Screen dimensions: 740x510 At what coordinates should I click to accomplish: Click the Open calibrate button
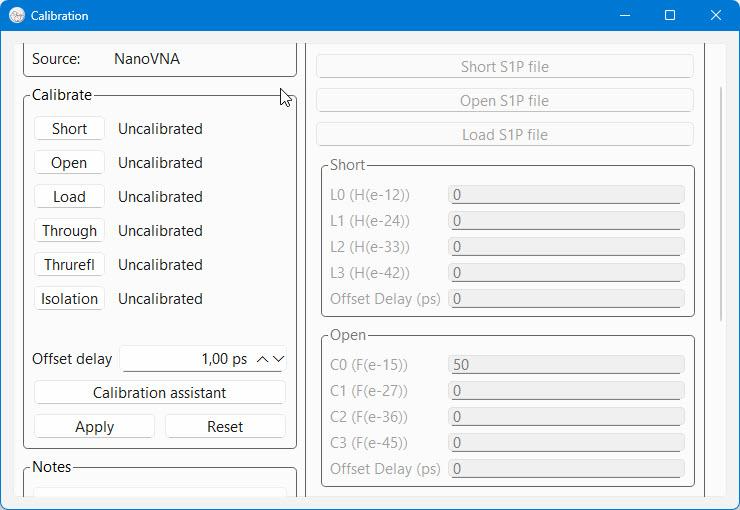[x=69, y=162]
